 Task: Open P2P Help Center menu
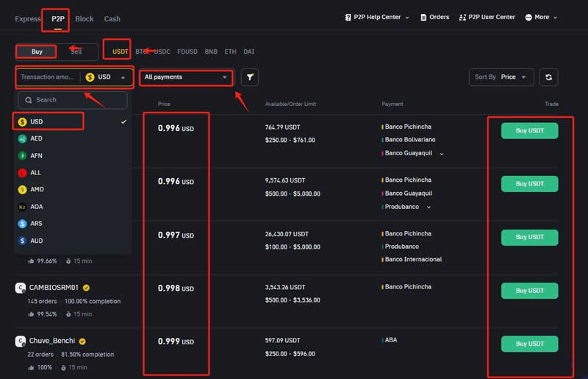pos(377,17)
